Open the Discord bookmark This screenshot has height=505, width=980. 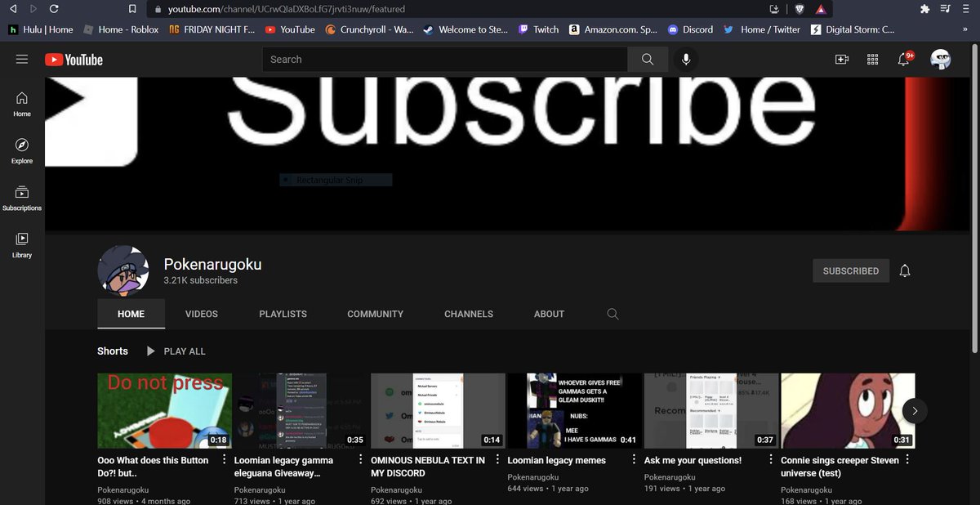click(x=690, y=29)
